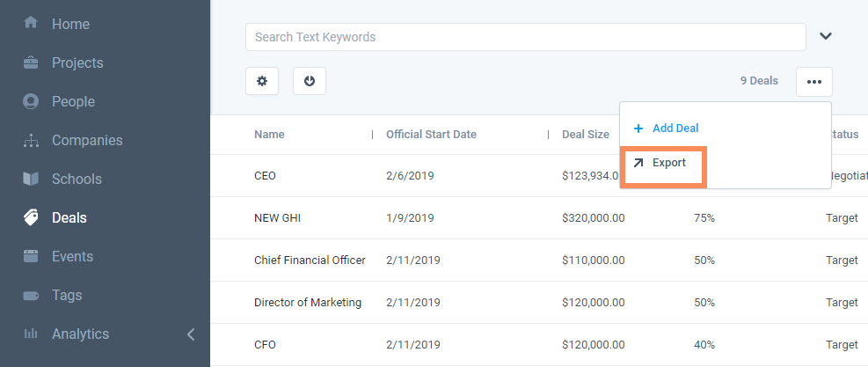Select the Companies hierarchy icon
This screenshot has height=367, width=868.
pos(31,140)
